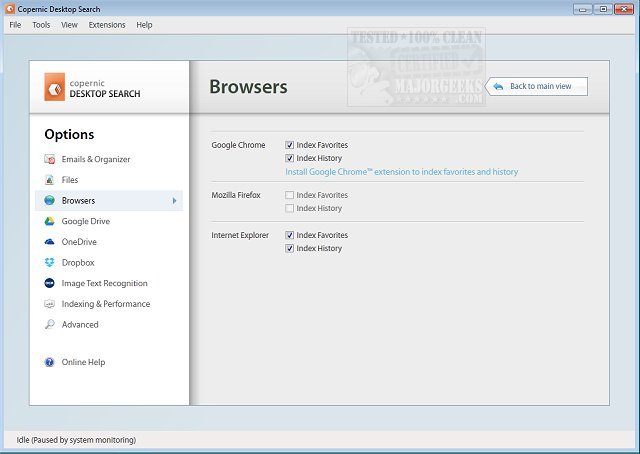Uncheck Google Chrome Index History
The height and width of the screenshot is (454, 640).
tap(289, 158)
